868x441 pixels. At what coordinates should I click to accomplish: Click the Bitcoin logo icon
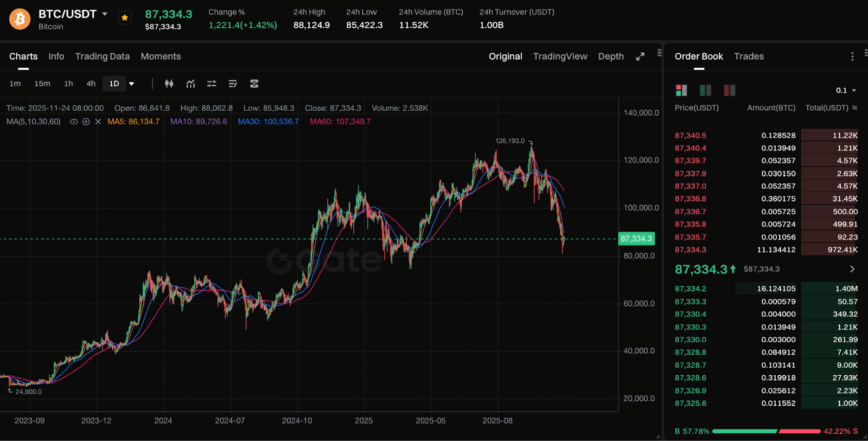(20, 19)
